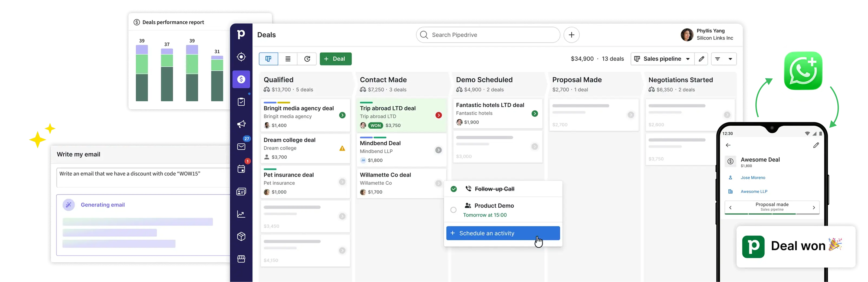
Task: Click activity arrow on Mindbend Deal card
Action: tap(438, 150)
